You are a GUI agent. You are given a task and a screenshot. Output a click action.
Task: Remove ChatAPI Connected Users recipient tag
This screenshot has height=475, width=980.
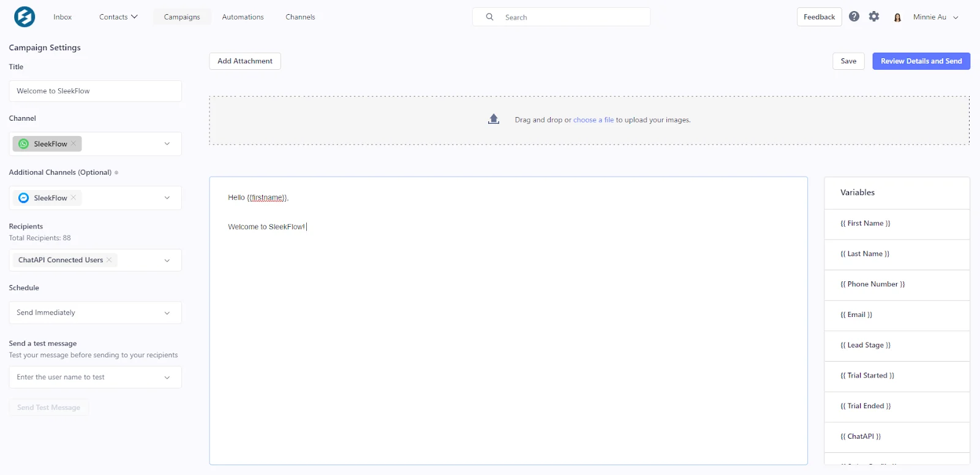click(109, 260)
